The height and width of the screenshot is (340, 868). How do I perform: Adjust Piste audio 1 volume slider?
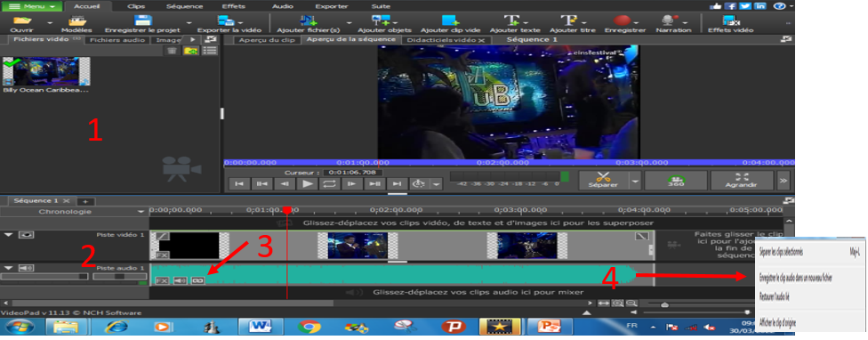44,276
